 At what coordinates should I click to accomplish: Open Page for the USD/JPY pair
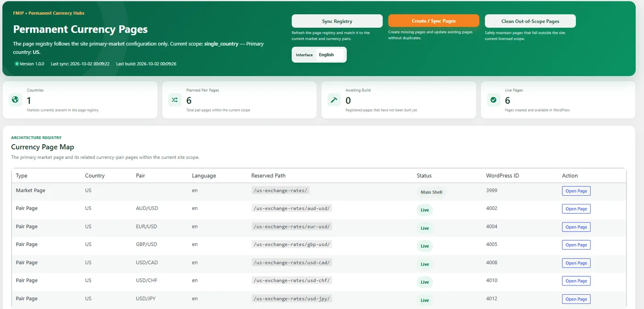tap(576, 299)
